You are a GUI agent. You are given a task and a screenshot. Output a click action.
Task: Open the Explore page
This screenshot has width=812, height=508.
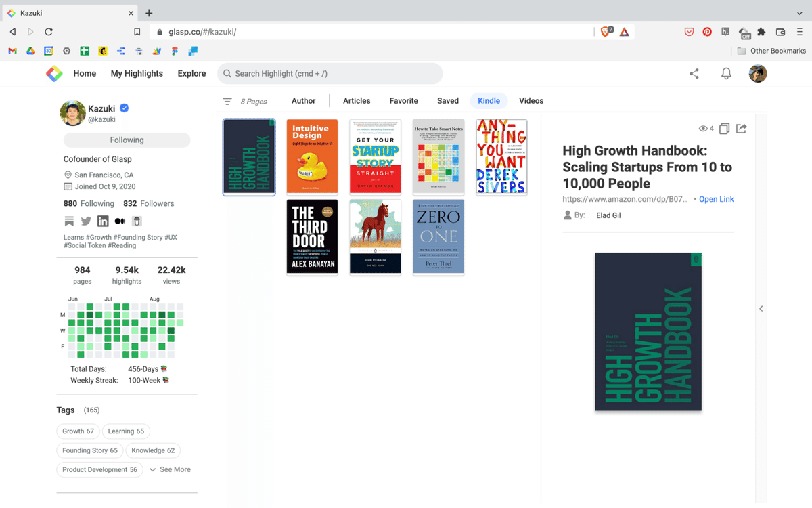[191, 74]
